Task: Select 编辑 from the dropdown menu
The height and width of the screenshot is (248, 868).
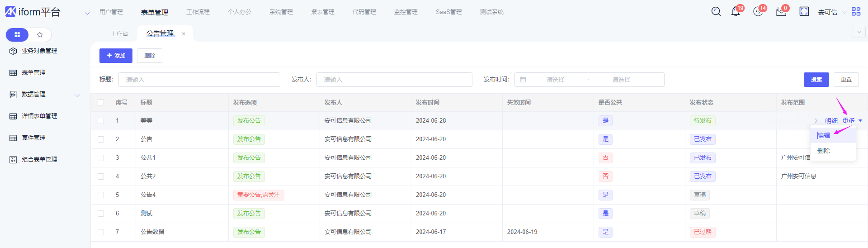Action: pos(823,135)
